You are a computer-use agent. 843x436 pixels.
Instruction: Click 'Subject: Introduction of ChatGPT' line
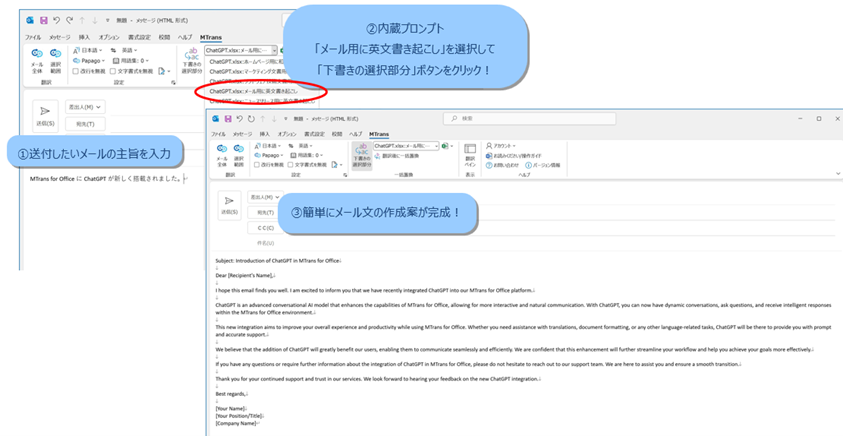(280, 261)
